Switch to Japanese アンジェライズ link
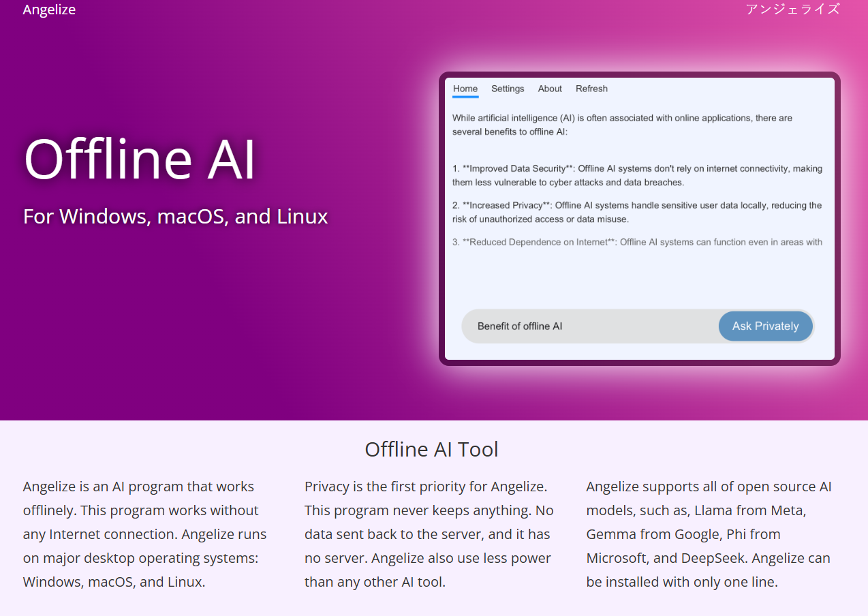Screen dimensions: 868x616 click(793, 10)
